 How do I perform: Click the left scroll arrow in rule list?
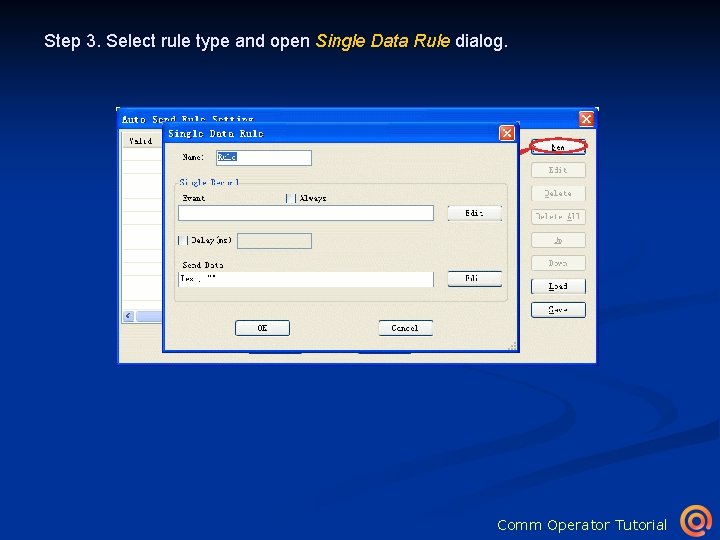[x=129, y=316]
